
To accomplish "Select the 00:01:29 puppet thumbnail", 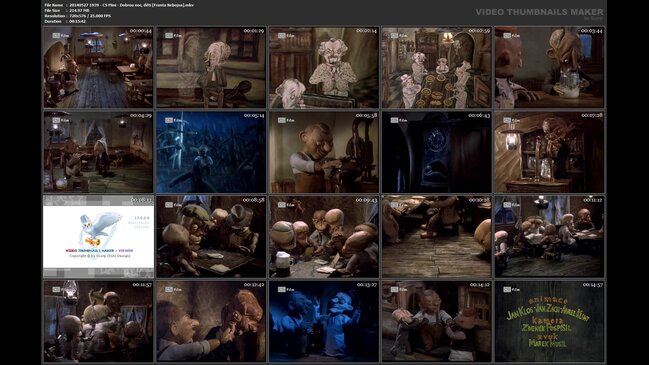I will pos(211,67).
